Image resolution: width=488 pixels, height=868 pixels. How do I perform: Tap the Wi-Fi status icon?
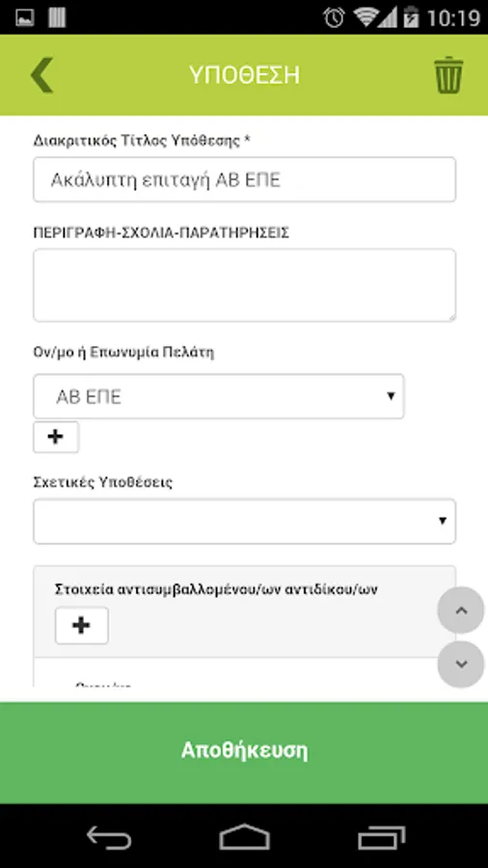(367, 17)
